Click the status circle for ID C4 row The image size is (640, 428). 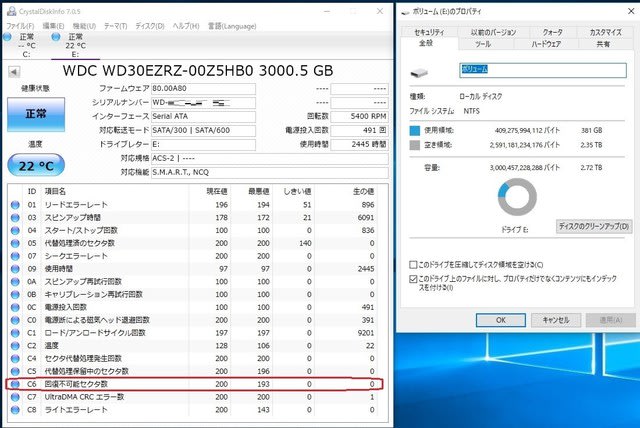click(x=15, y=358)
